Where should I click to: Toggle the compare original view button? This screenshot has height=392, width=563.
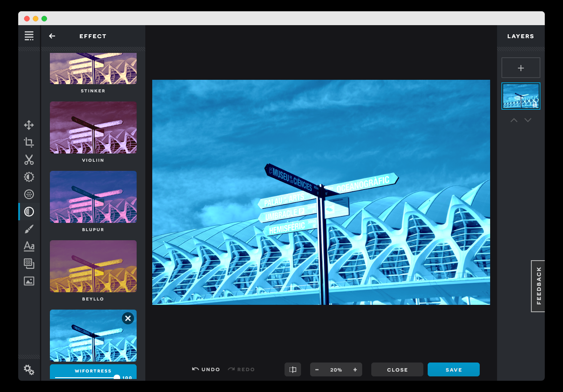point(293,369)
